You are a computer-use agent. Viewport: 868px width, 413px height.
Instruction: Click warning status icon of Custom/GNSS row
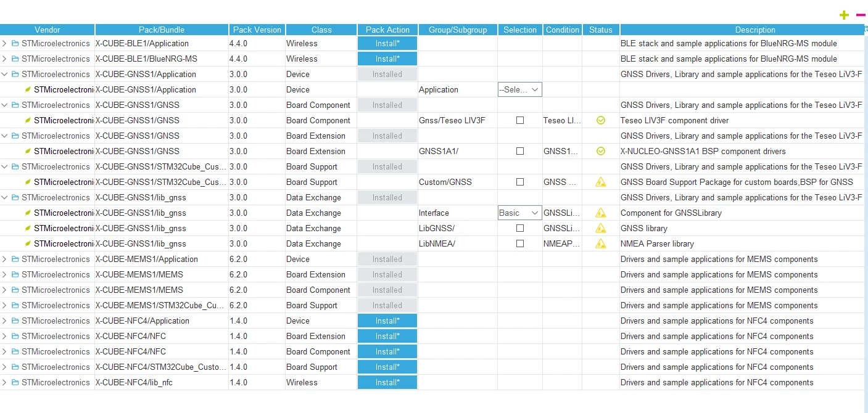point(601,182)
